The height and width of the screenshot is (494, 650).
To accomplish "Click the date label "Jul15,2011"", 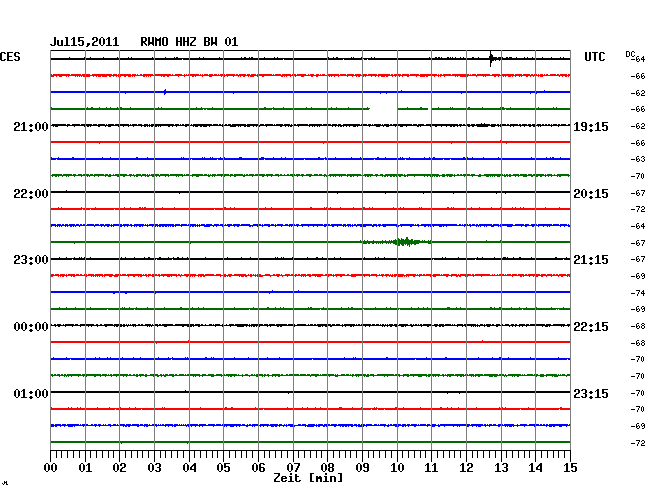I will [85, 42].
